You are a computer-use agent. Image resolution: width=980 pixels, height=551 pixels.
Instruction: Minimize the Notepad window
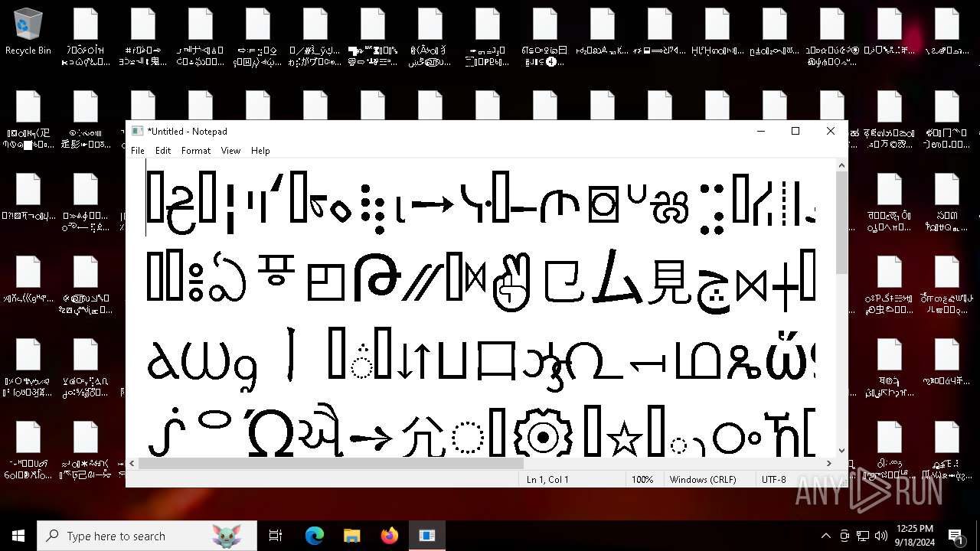tap(760, 131)
